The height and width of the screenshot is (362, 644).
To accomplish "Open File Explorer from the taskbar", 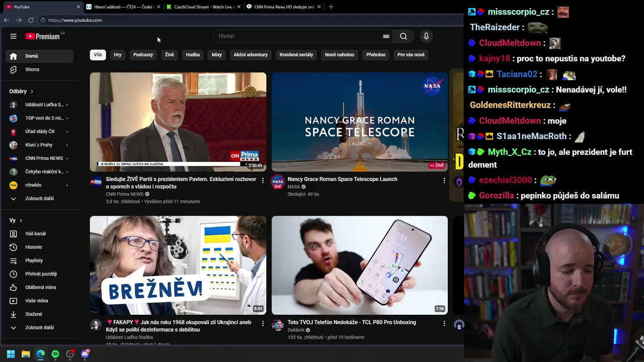I will [x=26, y=354].
